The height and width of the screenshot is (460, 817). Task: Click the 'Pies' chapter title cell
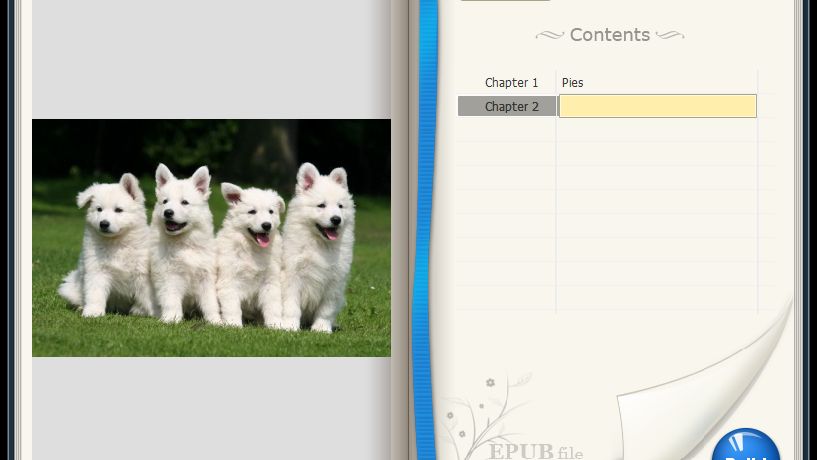[657, 83]
